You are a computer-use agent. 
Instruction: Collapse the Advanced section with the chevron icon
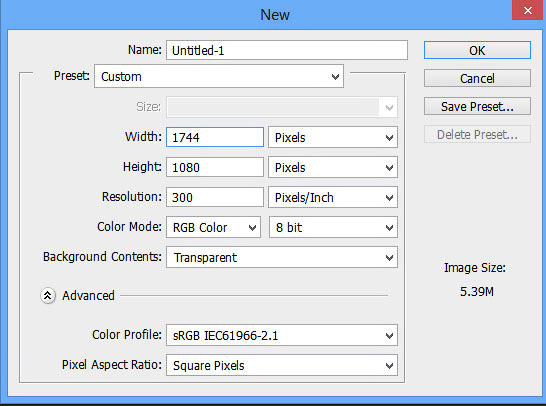point(48,296)
